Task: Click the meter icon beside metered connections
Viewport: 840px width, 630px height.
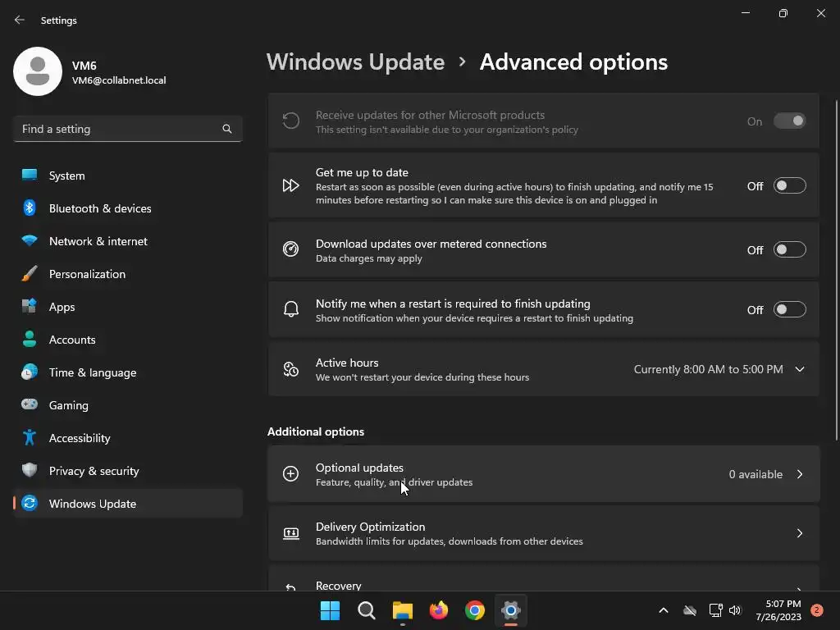Action: (x=291, y=249)
